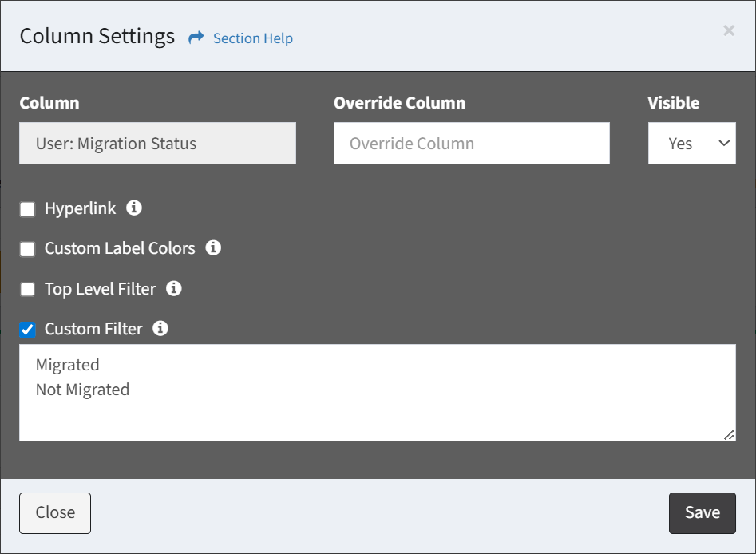Screen dimensions: 756x554
Task: Focus the Override Column input field
Action: pyautogui.click(x=472, y=143)
